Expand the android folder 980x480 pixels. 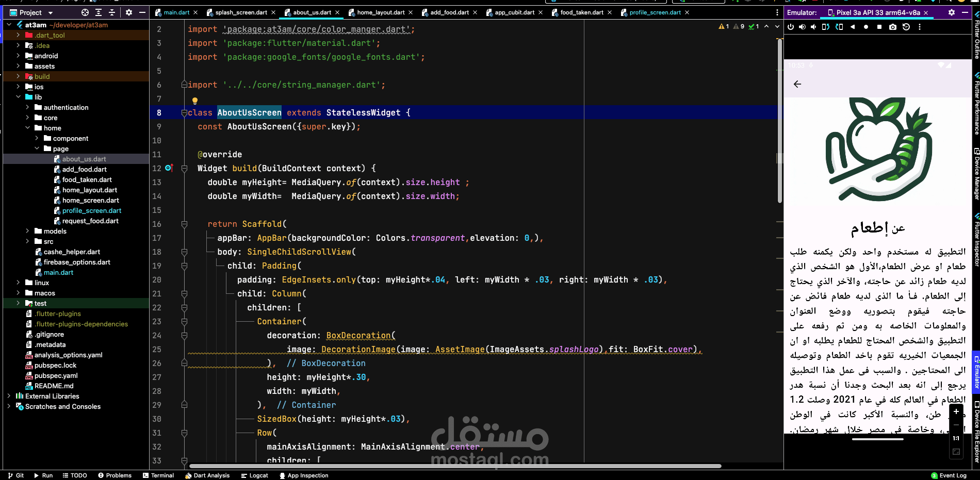tap(18, 56)
